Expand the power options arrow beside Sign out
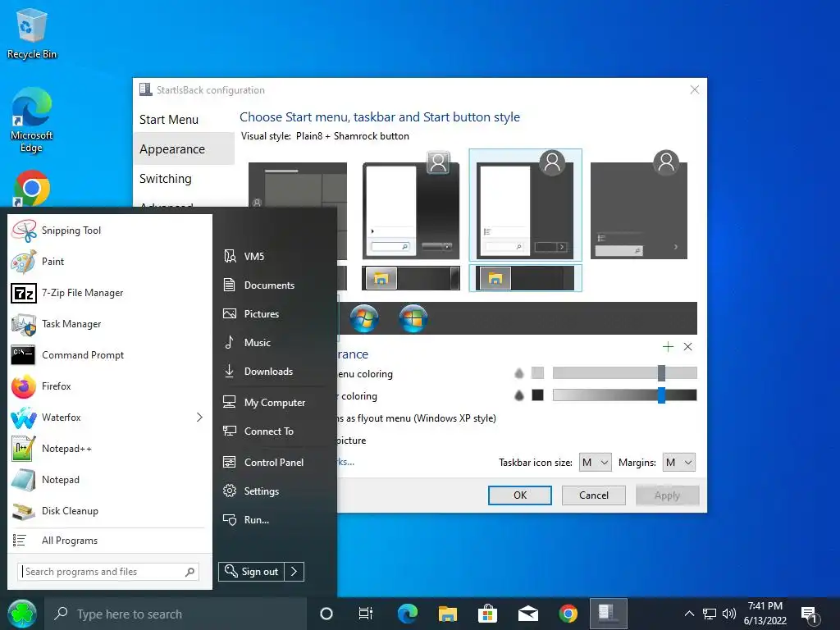 294,572
